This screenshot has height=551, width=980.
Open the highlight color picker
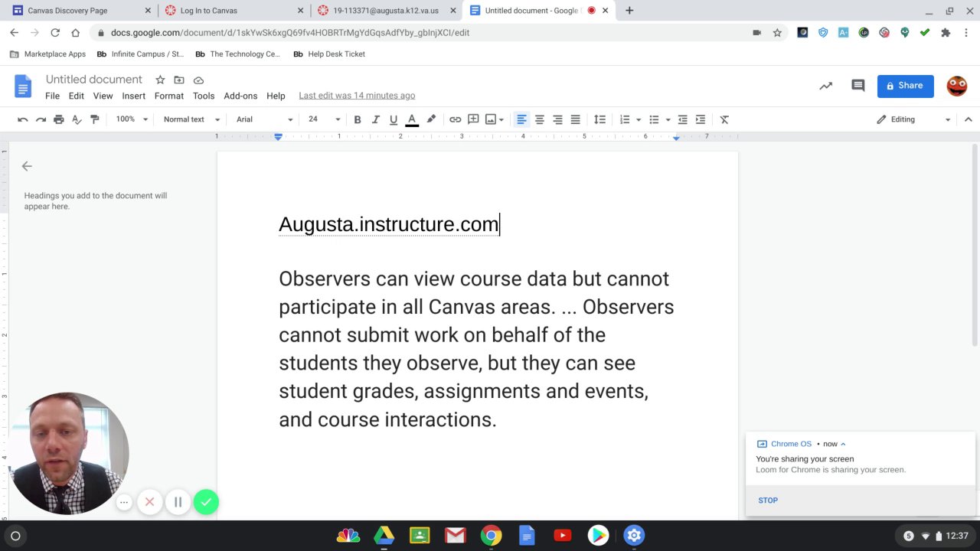[431, 119]
